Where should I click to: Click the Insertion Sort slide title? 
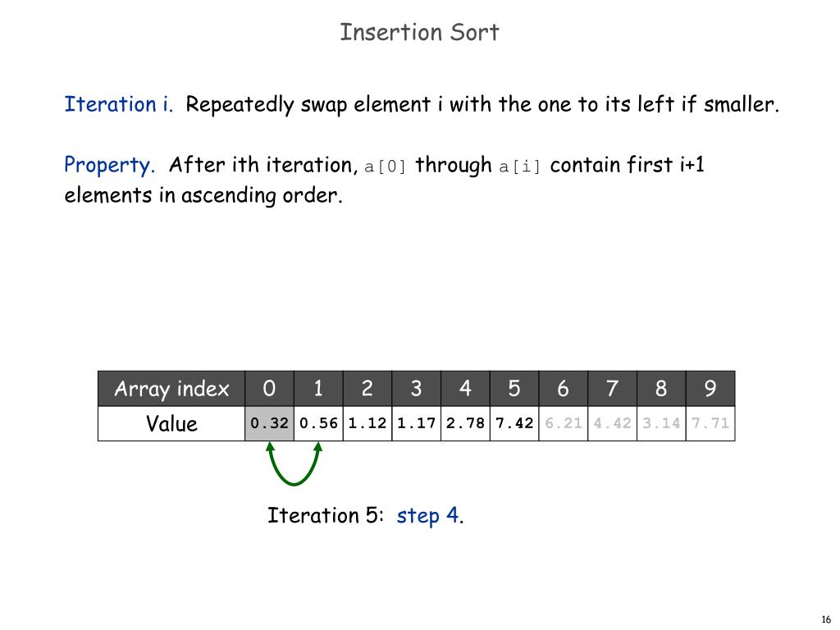tap(419, 32)
